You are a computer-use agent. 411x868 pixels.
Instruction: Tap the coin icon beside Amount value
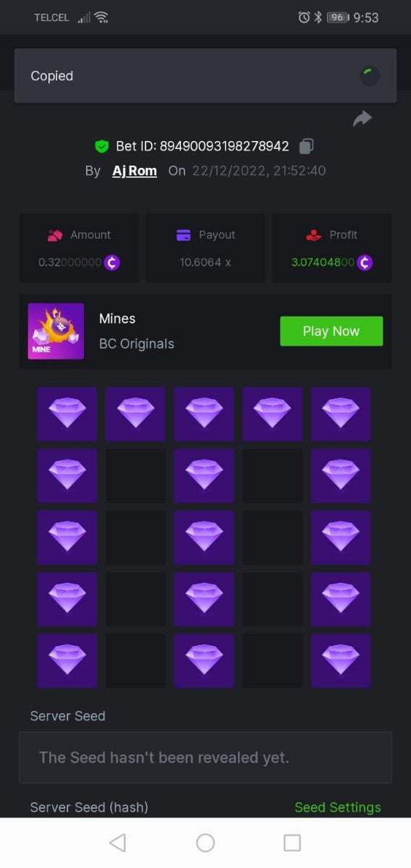coord(112,262)
